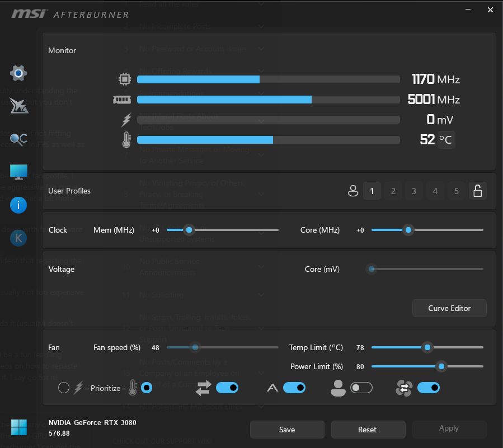503x448 pixels.
Task: Click the MSI Afterburner logo
Action: click(x=70, y=14)
